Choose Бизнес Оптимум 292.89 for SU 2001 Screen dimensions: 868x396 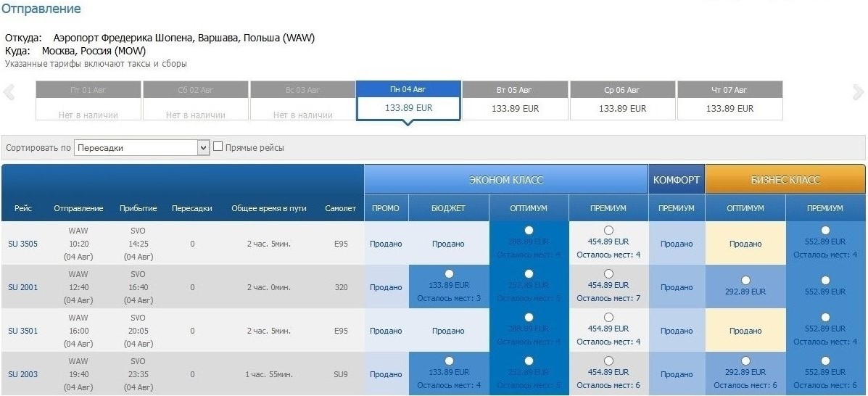click(x=745, y=280)
